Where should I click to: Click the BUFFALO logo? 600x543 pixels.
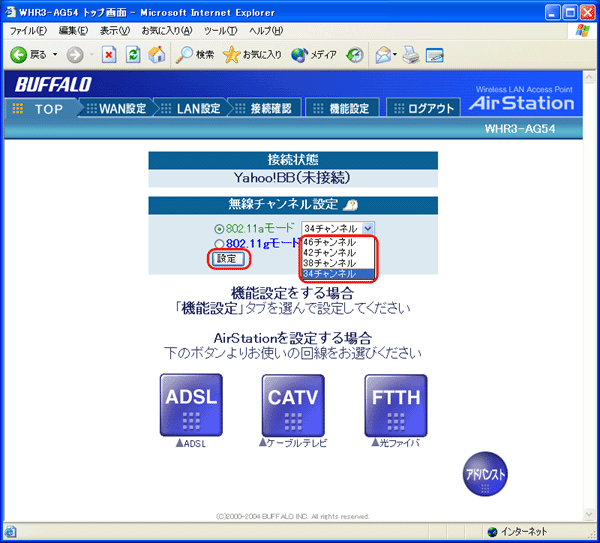click(53, 85)
